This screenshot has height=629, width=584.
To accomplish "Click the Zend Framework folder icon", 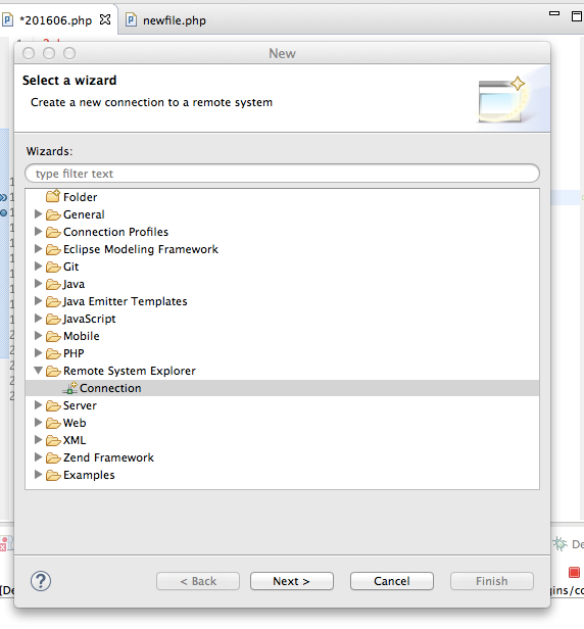I will pos(53,458).
